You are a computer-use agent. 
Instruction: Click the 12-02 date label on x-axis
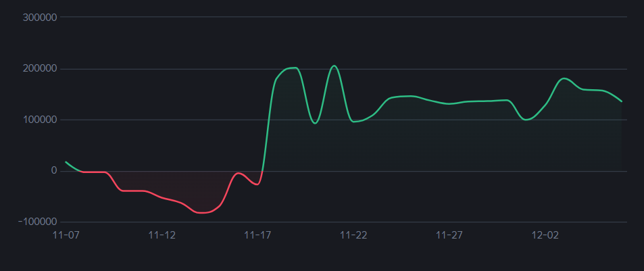(545, 235)
